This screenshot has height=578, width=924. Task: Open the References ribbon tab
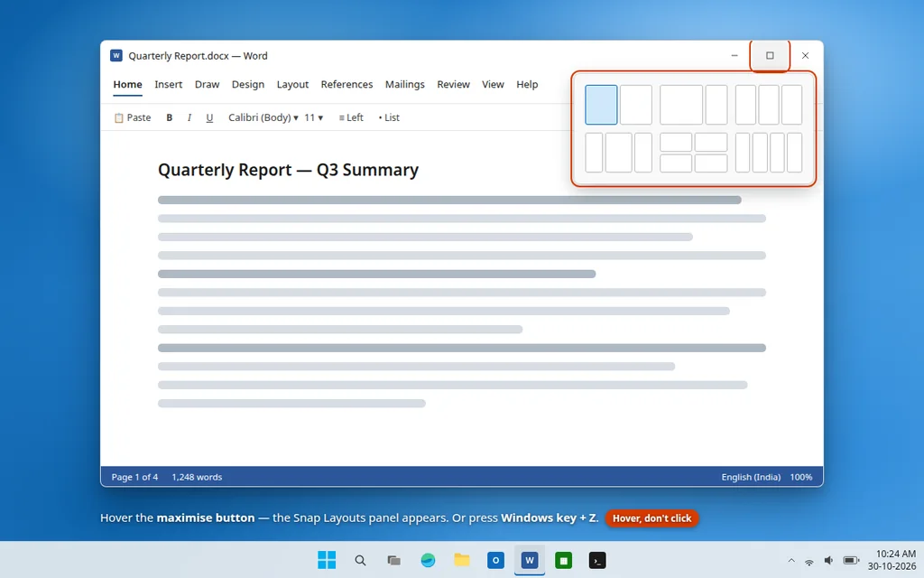tap(346, 84)
